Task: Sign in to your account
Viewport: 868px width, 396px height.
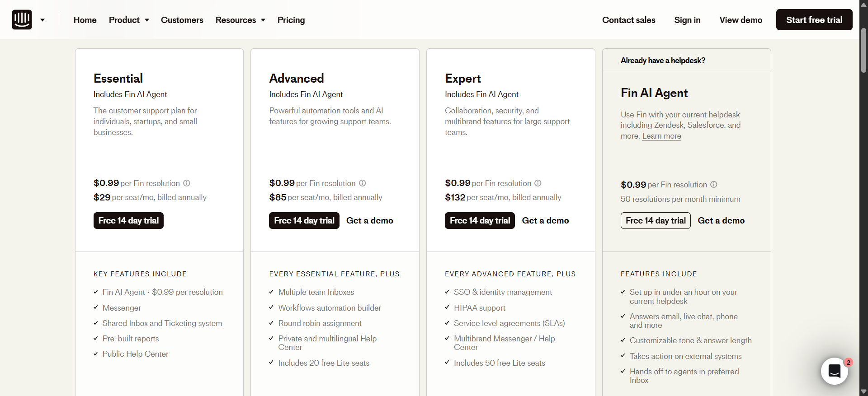Action: point(687,20)
